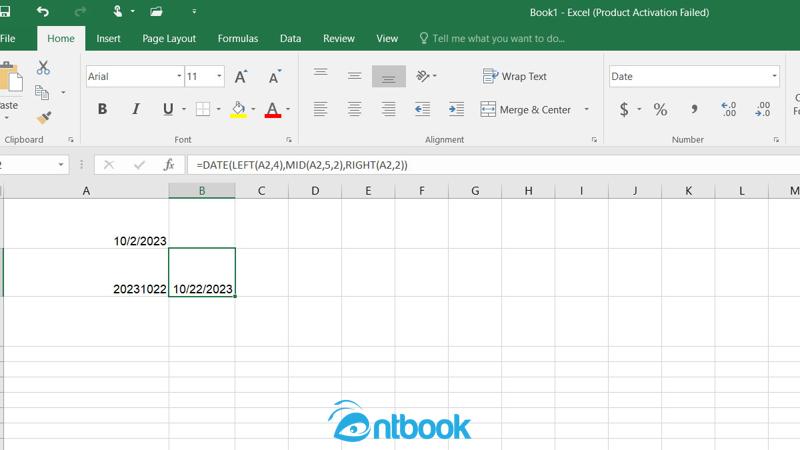Confirm formula entry with checkmark

[139, 165]
